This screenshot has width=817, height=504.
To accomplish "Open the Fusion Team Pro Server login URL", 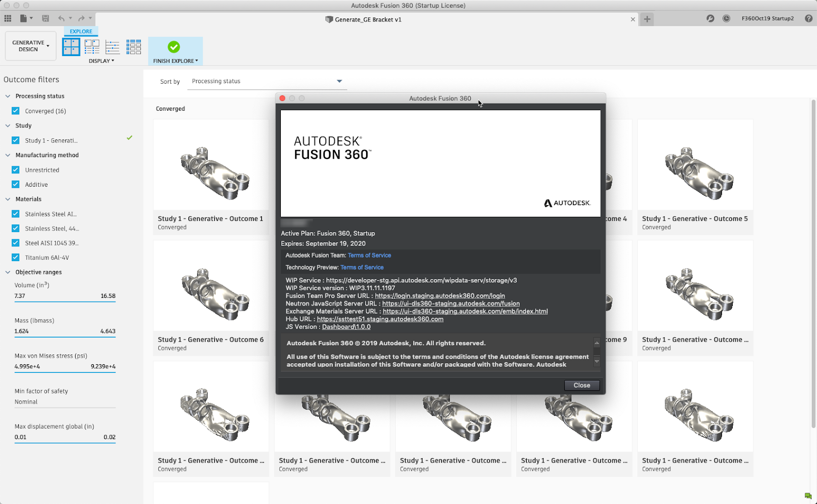I will point(440,296).
